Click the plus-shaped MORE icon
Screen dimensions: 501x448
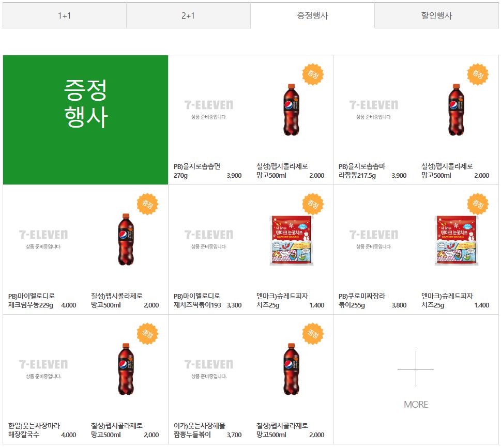point(415,369)
